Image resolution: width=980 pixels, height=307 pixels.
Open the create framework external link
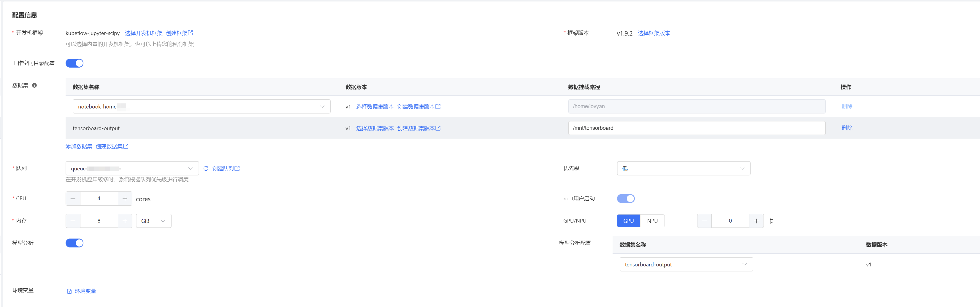(180, 33)
